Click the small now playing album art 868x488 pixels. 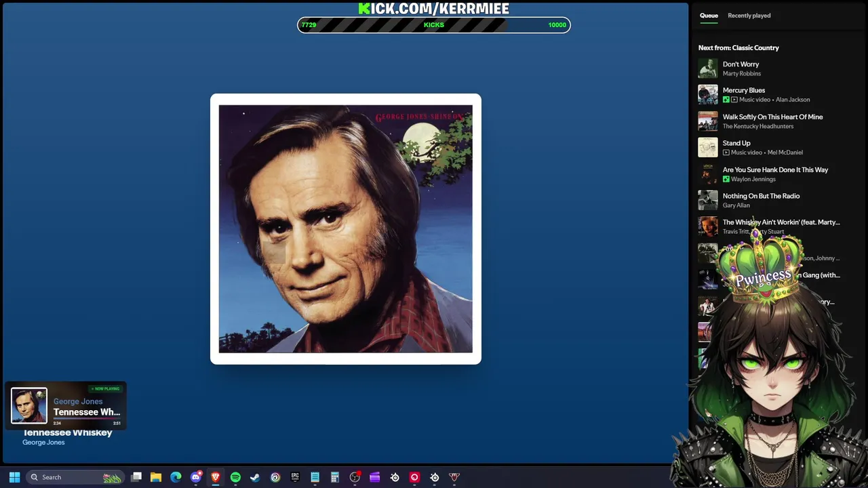(x=29, y=405)
